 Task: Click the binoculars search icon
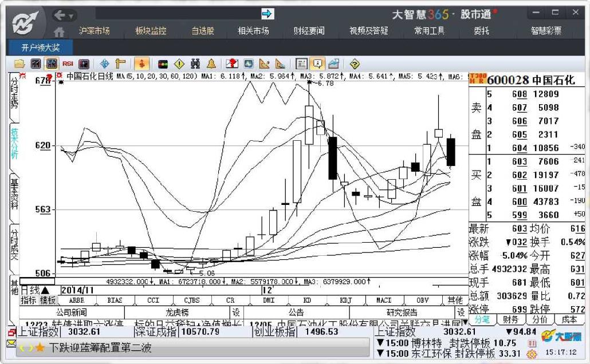195,64
